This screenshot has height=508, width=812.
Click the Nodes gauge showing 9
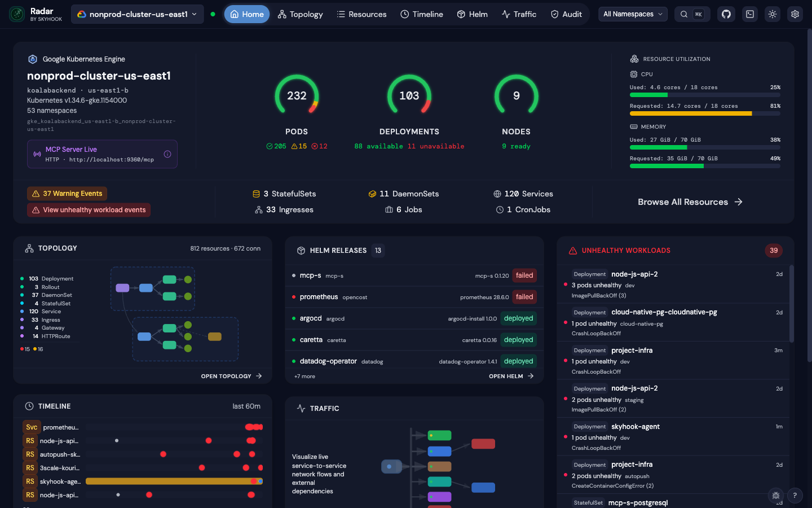[517, 96]
